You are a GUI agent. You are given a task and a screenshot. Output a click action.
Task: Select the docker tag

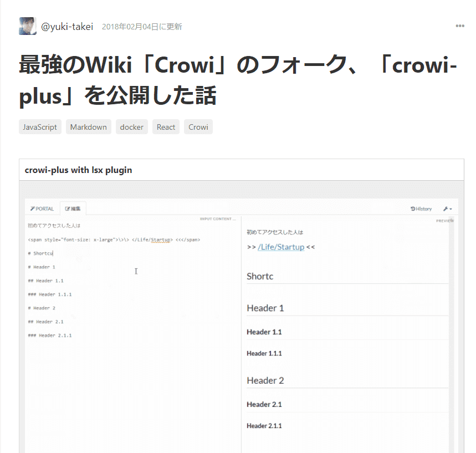132,127
